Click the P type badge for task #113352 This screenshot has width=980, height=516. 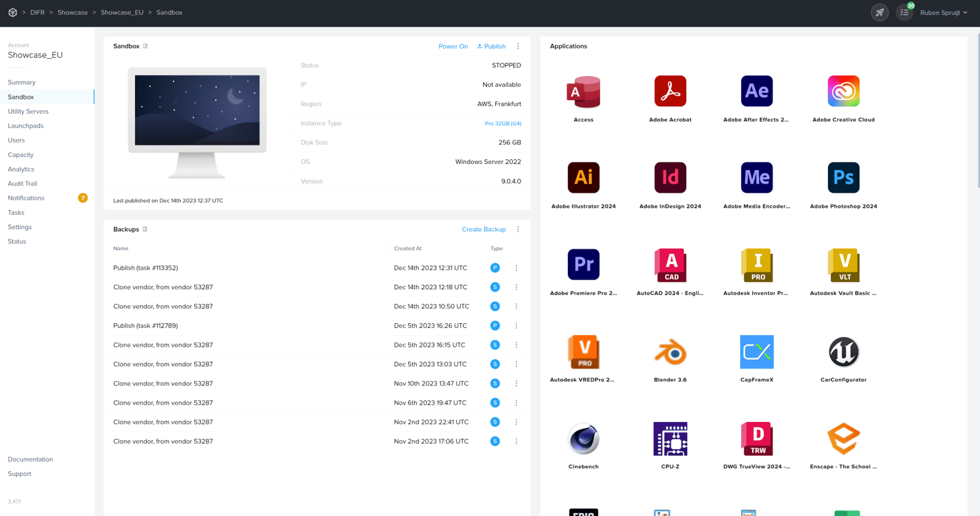pyautogui.click(x=495, y=268)
